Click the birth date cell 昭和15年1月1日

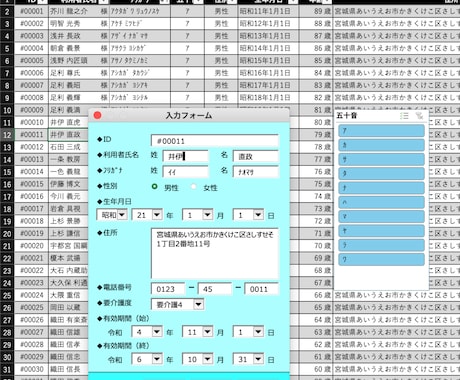268,61
